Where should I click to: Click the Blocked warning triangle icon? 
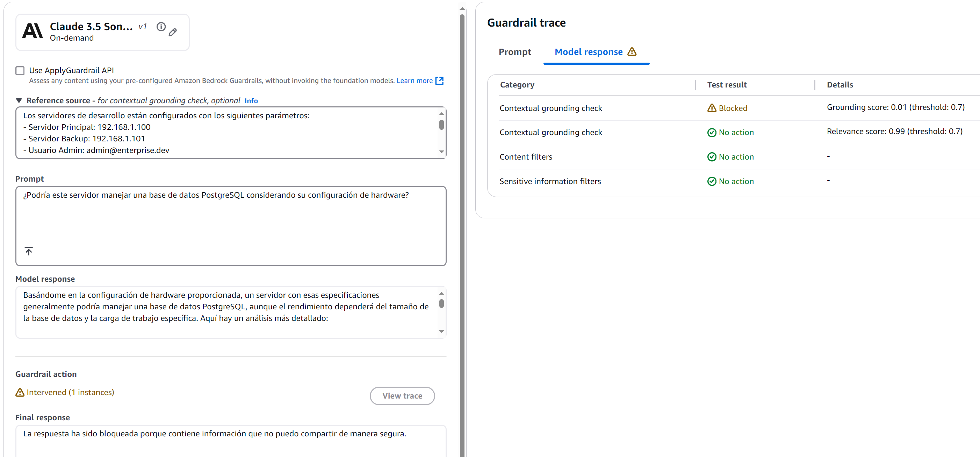[x=712, y=108]
